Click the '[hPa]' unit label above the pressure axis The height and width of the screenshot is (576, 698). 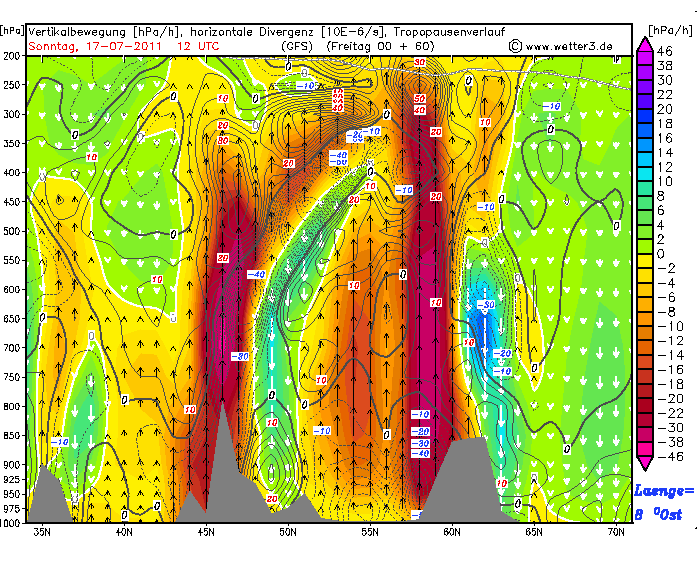(12, 30)
